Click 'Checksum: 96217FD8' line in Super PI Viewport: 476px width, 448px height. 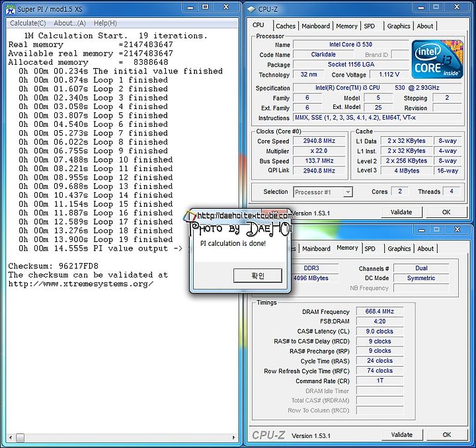click(x=53, y=266)
